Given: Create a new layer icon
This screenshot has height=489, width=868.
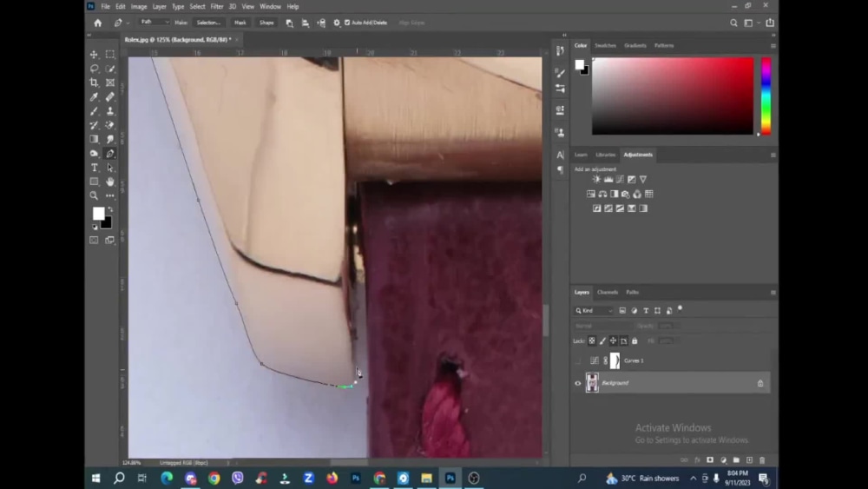Looking at the screenshot, I should click(750, 460).
